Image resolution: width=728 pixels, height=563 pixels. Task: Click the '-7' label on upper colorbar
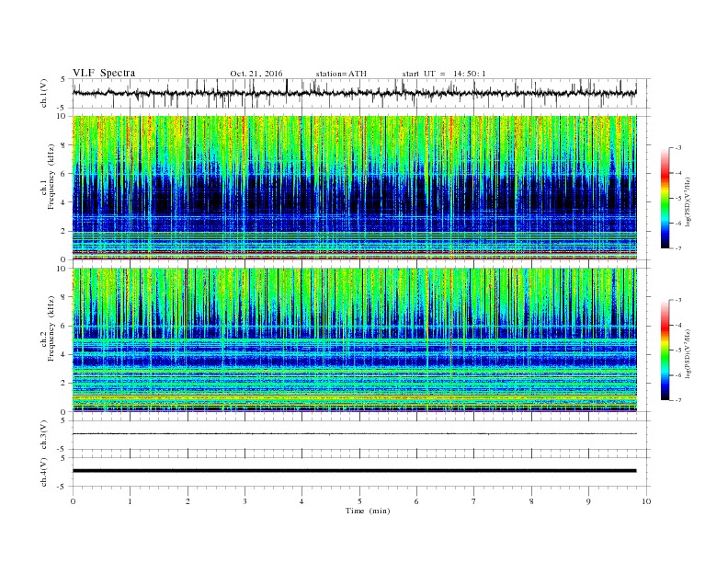pyautogui.click(x=677, y=248)
